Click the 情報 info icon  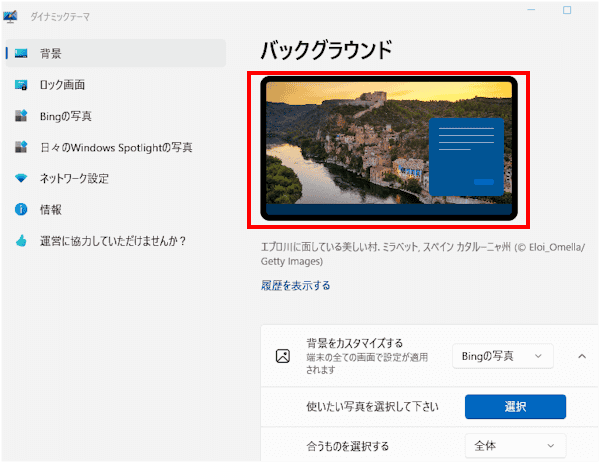[x=21, y=209]
